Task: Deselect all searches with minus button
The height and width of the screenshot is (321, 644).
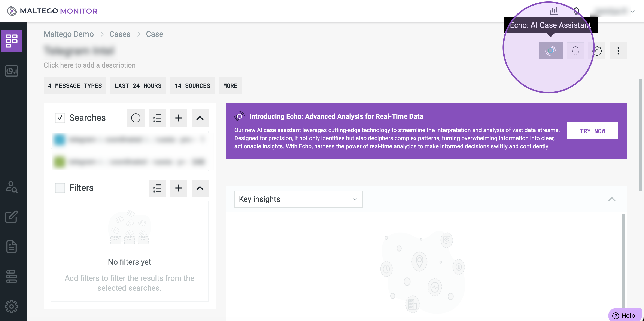Action: tap(136, 118)
